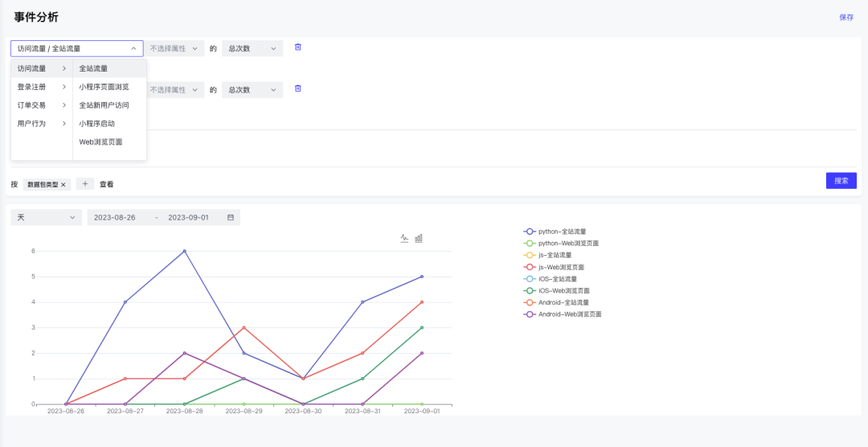The width and height of the screenshot is (868, 447).
Task: Expand first row 总次数 metric dropdown
Action: pos(252,48)
